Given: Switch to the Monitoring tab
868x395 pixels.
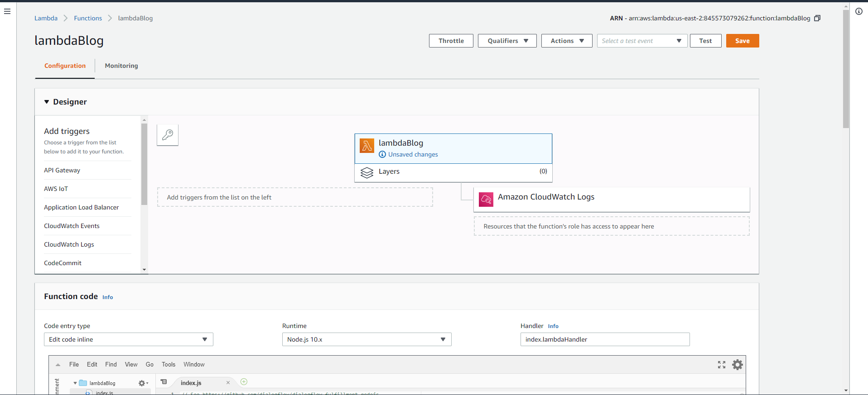Looking at the screenshot, I should point(121,66).
